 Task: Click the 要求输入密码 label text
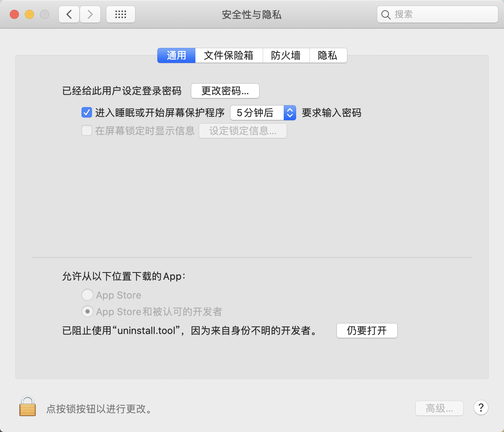click(x=332, y=113)
